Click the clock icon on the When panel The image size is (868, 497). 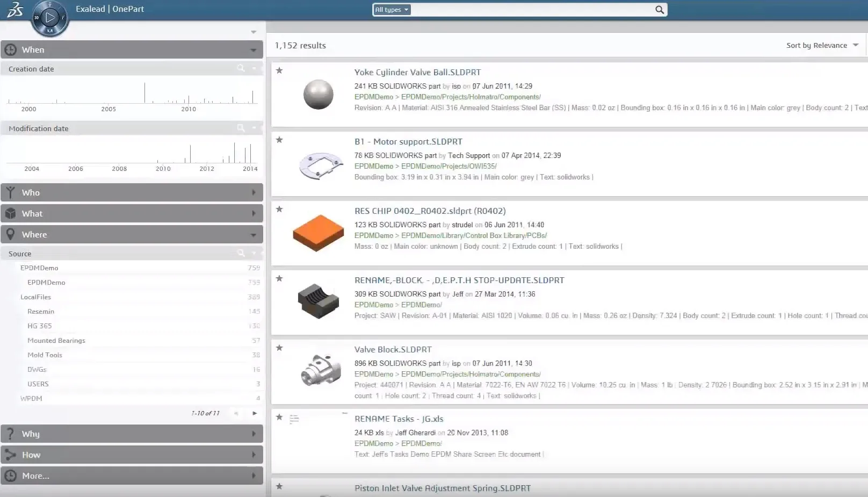11,49
